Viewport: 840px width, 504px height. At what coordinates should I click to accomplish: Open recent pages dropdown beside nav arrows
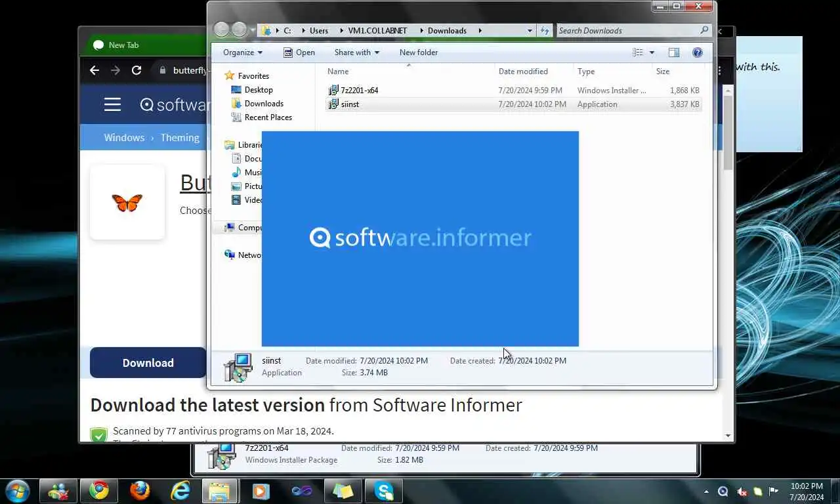tap(253, 30)
